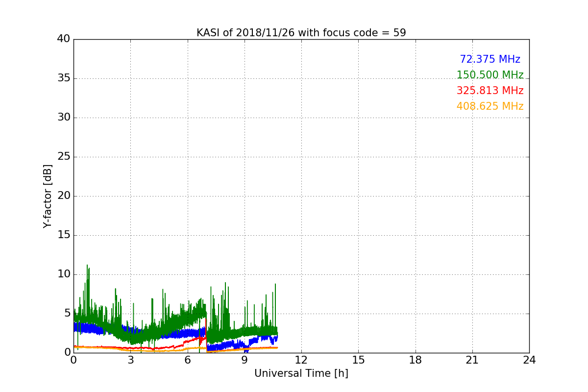Click x-axis tick label 12
588x392 pixels.
click(301, 360)
